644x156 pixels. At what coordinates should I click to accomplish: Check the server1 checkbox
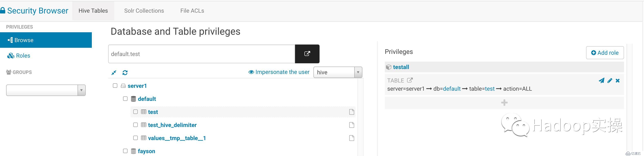[115, 86]
